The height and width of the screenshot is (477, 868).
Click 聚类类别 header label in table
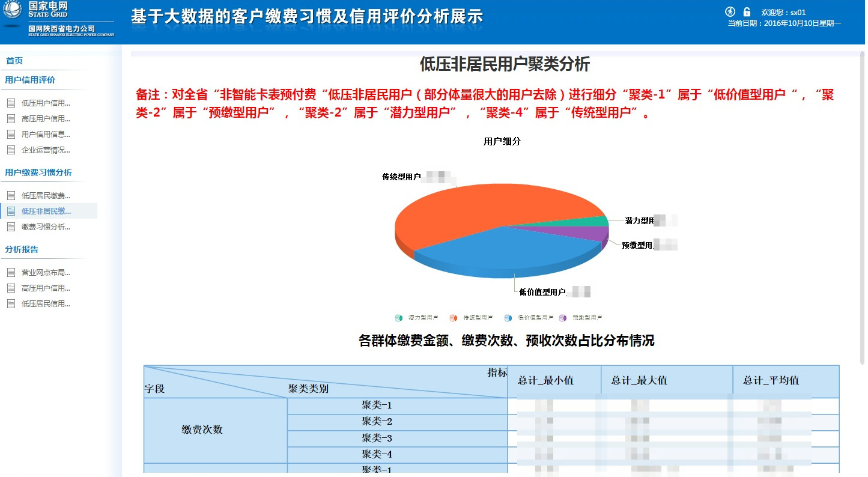click(308, 389)
